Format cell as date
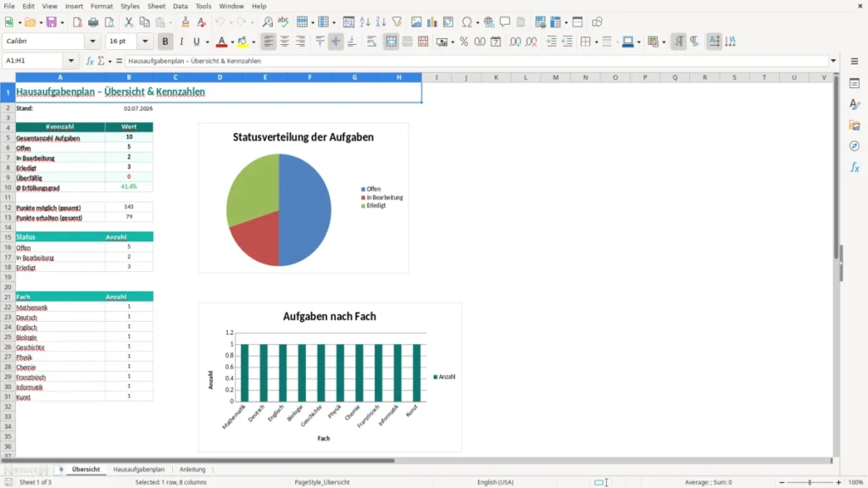This screenshot has width=868, height=488. pyautogui.click(x=496, y=42)
